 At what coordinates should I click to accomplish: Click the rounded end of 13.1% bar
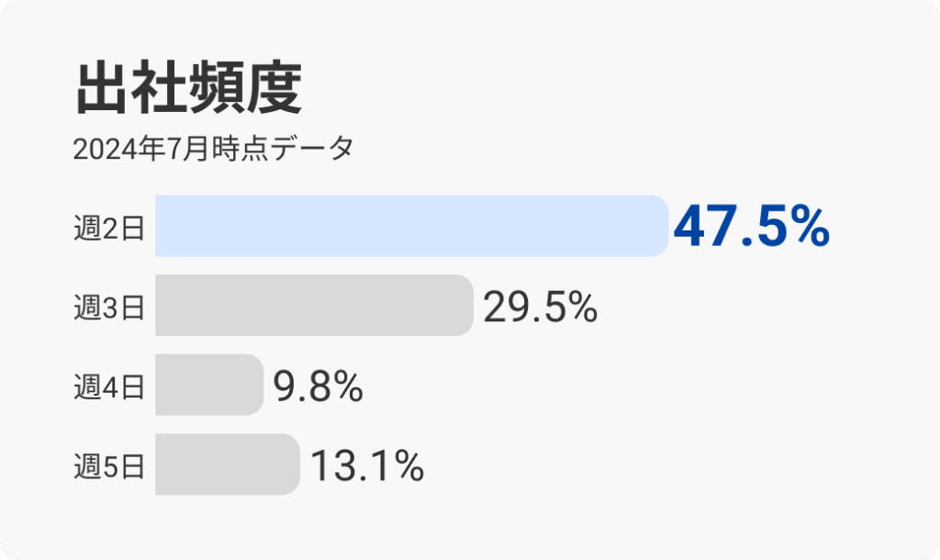pyautogui.click(x=291, y=465)
